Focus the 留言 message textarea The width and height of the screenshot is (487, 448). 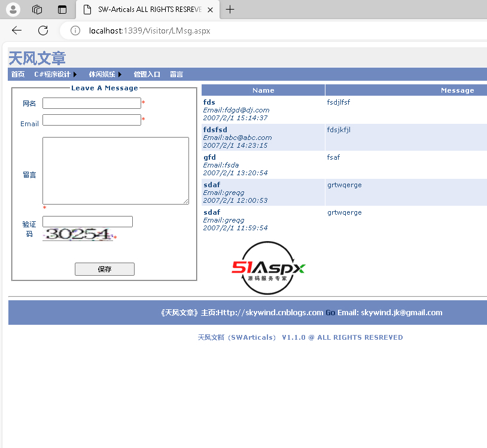115,170
